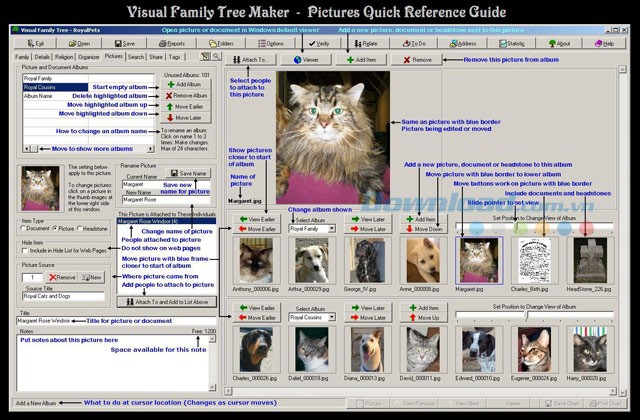Select Arthur_000029.jpg thumbnail
640x420 pixels.
[x=312, y=260]
